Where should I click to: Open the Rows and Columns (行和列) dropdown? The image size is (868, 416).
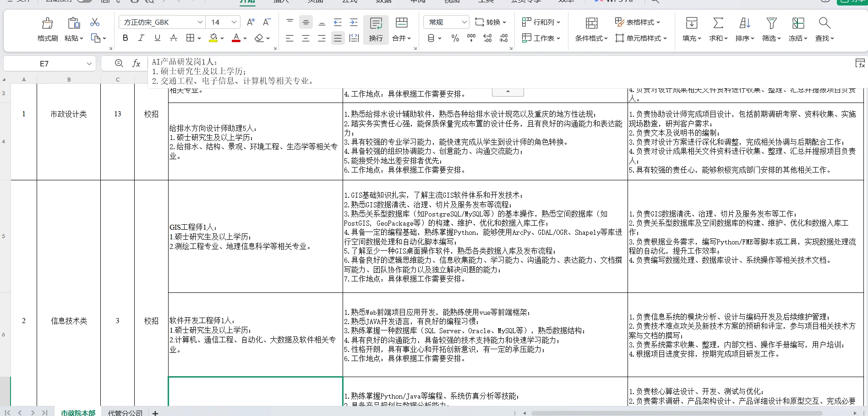(541, 22)
